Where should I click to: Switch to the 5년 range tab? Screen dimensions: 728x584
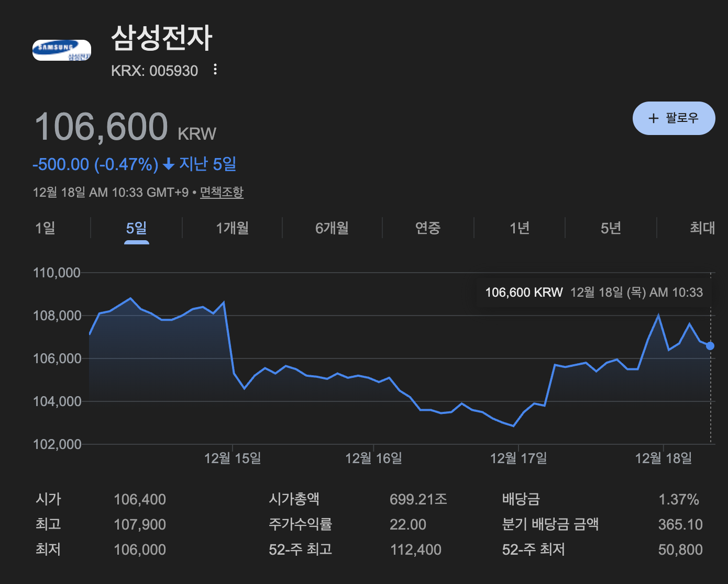tap(611, 228)
